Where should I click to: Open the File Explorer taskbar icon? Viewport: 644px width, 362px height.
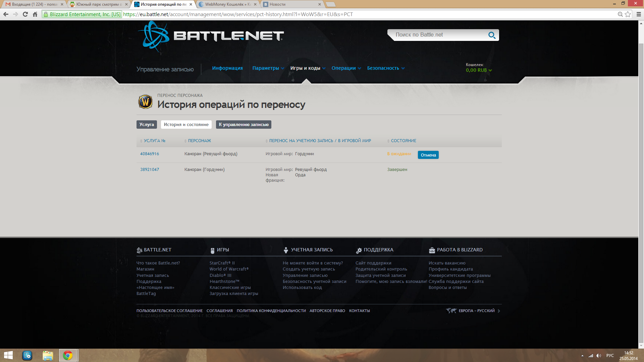pyautogui.click(x=48, y=355)
